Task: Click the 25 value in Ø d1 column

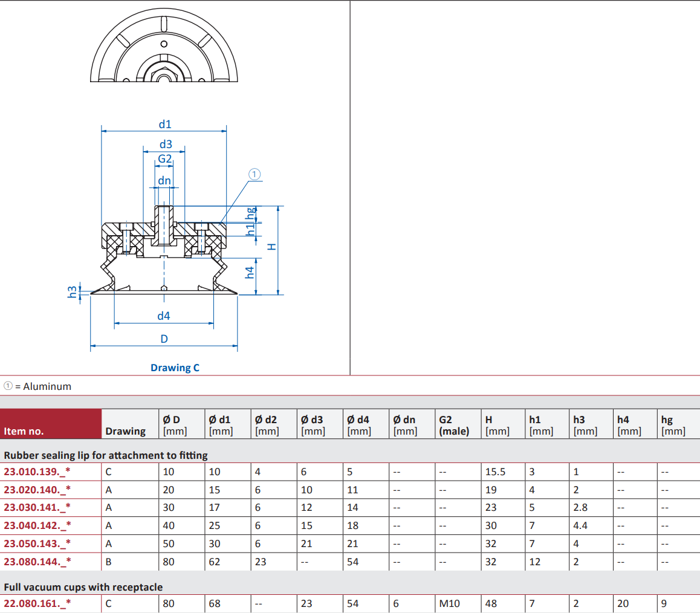Action: click(x=215, y=525)
